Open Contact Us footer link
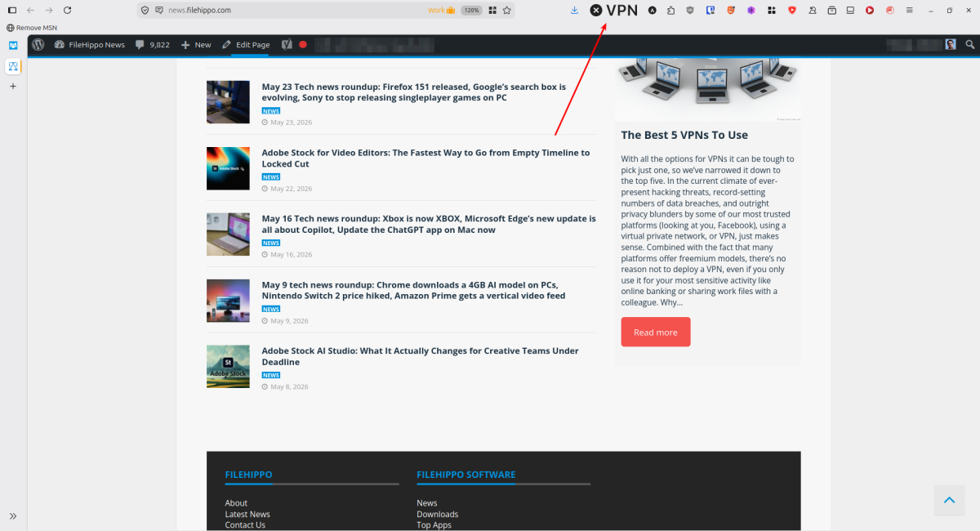980x531 pixels. coord(245,525)
